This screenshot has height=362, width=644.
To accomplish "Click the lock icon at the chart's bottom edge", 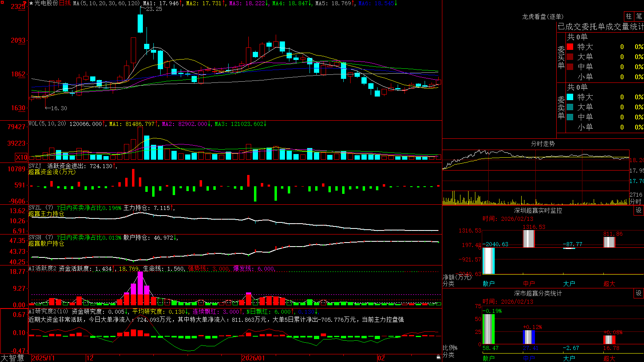I will (x=438, y=357).
